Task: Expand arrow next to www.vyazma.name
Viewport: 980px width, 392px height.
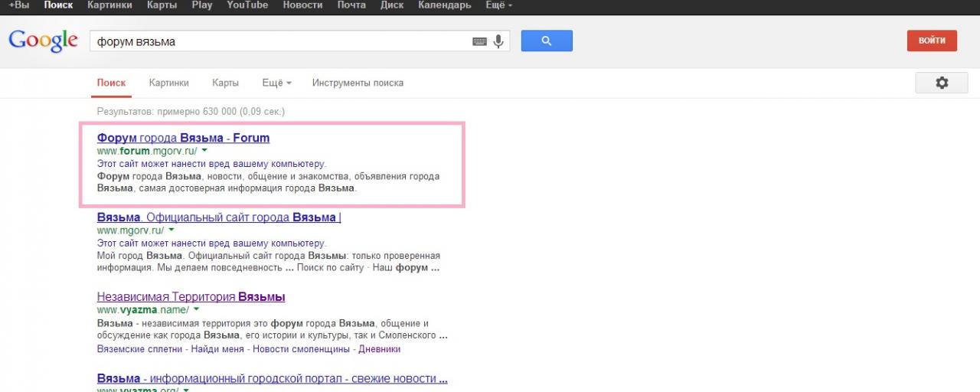Action: pyautogui.click(x=196, y=309)
